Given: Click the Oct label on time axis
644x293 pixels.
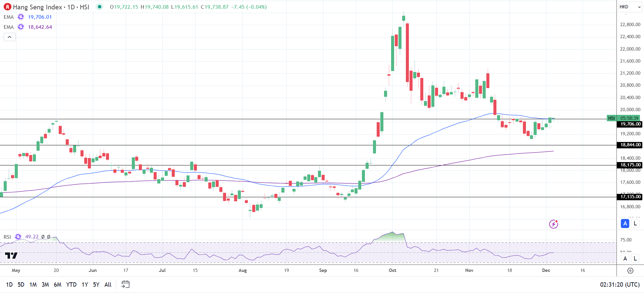Looking at the screenshot, I should (x=392, y=270).
